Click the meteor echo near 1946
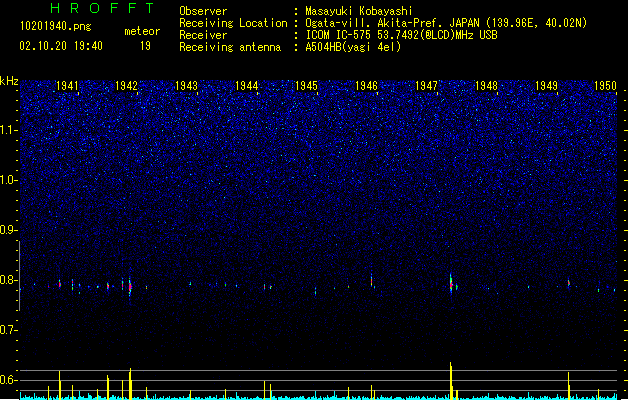 [x=371, y=280]
